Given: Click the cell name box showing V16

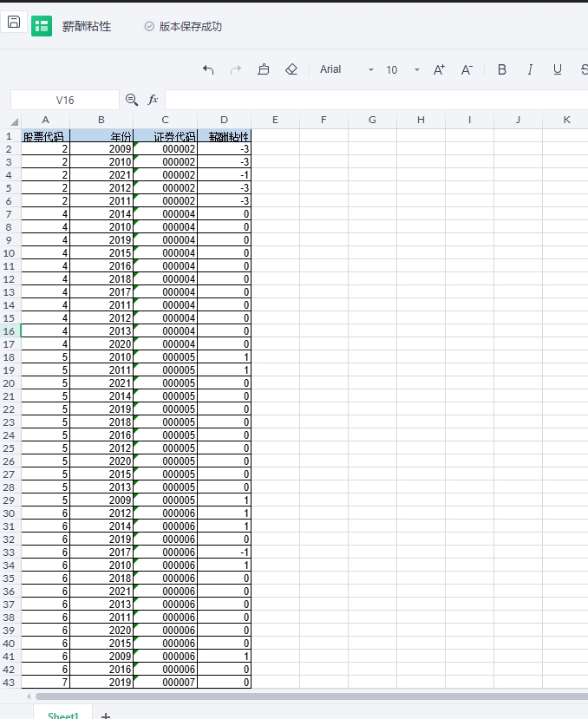Looking at the screenshot, I should pyautogui.click(x=65, y=100).
